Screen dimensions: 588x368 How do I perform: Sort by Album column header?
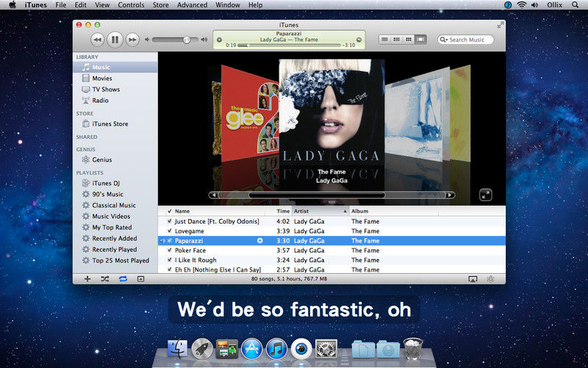coord(394,211)
